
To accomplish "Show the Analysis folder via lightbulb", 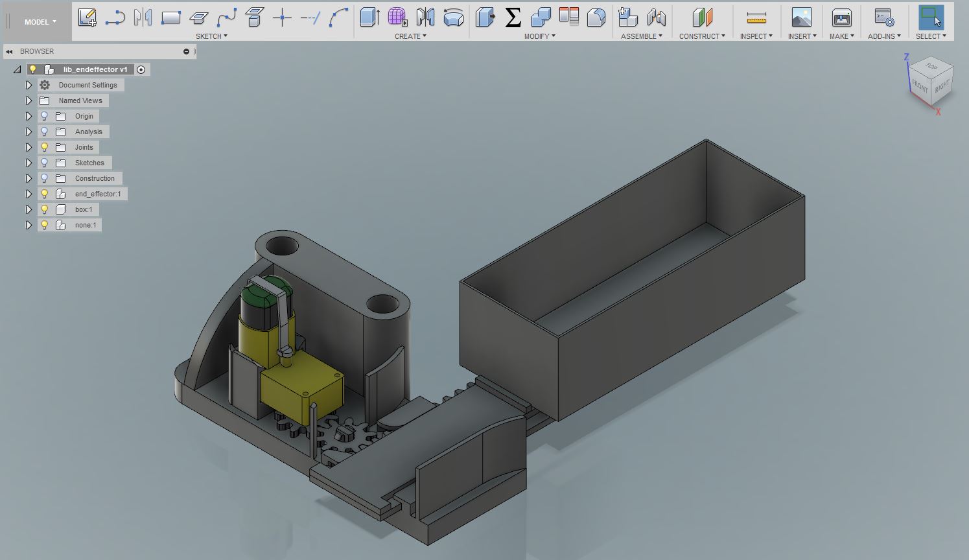I will tap(44, 132).
